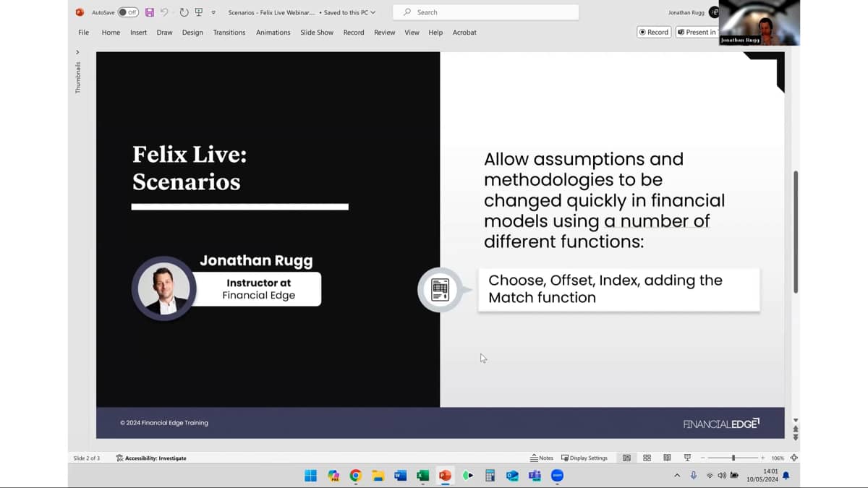
Task: Switch to the Review tab
Action: tap(385, 33)
